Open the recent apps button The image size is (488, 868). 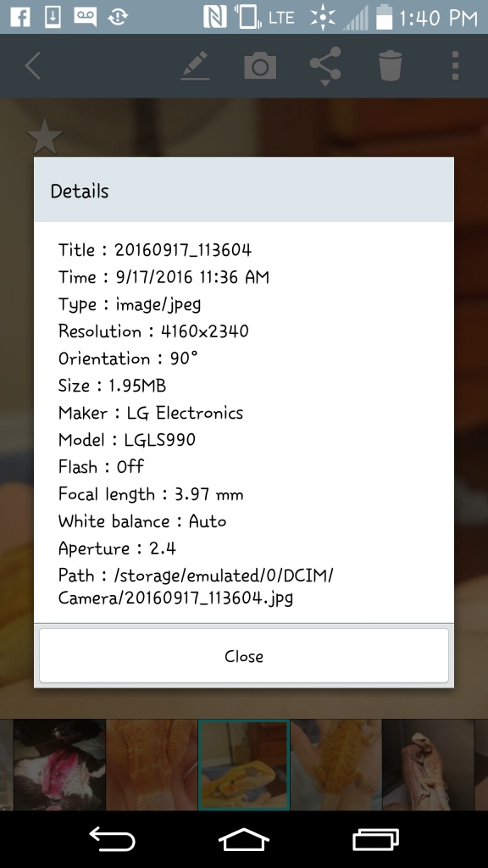[x=375, y=840]
